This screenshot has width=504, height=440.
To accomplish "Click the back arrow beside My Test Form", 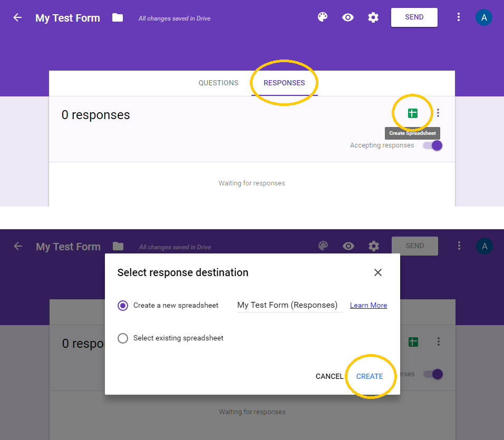I will 17,17.
